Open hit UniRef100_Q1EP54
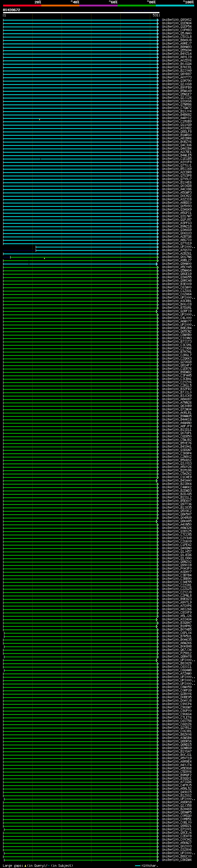Image resolution: width=197 pixels, height=868 pixels. (177, 26)
